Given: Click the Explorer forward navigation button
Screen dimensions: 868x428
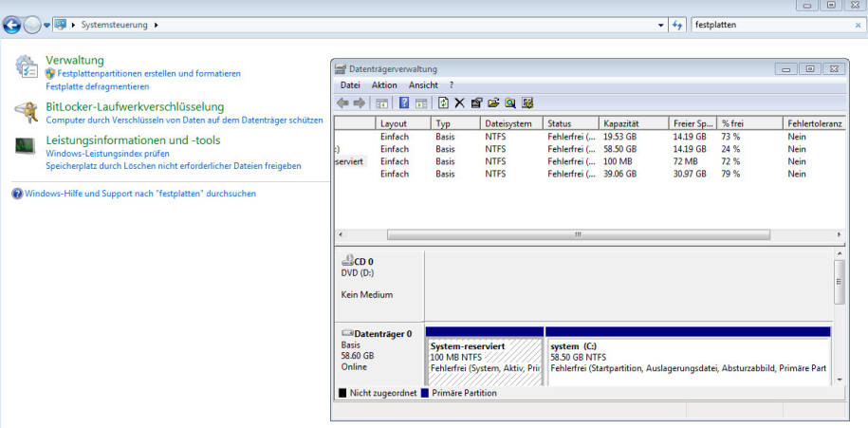Looking at the screenshot, I should click(x=31, y=25).
